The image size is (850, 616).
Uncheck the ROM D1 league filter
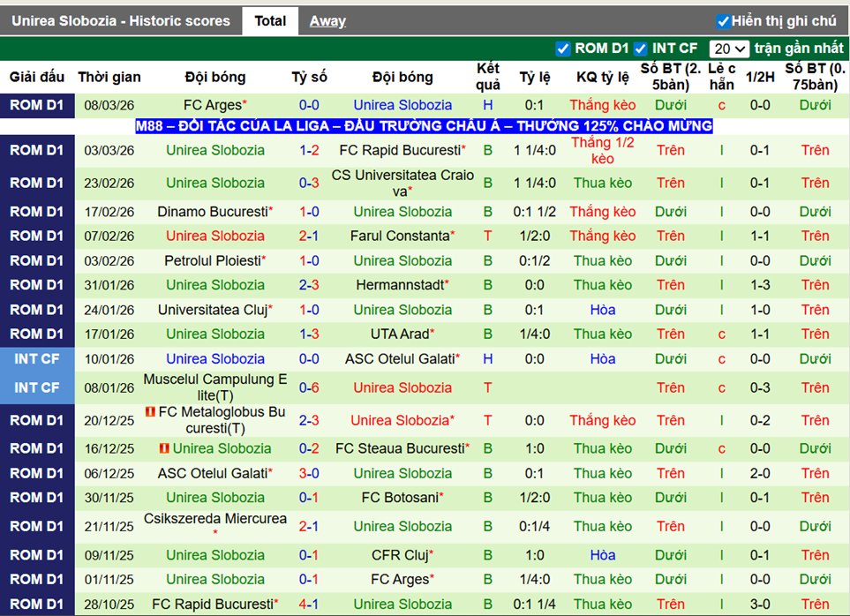pyautogui.click(x=563, y=49)
